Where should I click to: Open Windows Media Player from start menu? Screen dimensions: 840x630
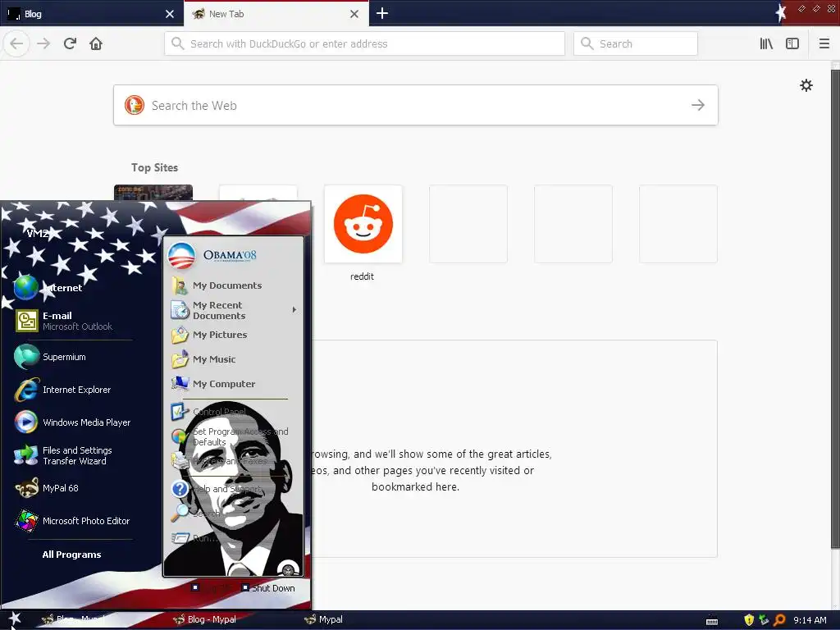(x=72, y=422)
